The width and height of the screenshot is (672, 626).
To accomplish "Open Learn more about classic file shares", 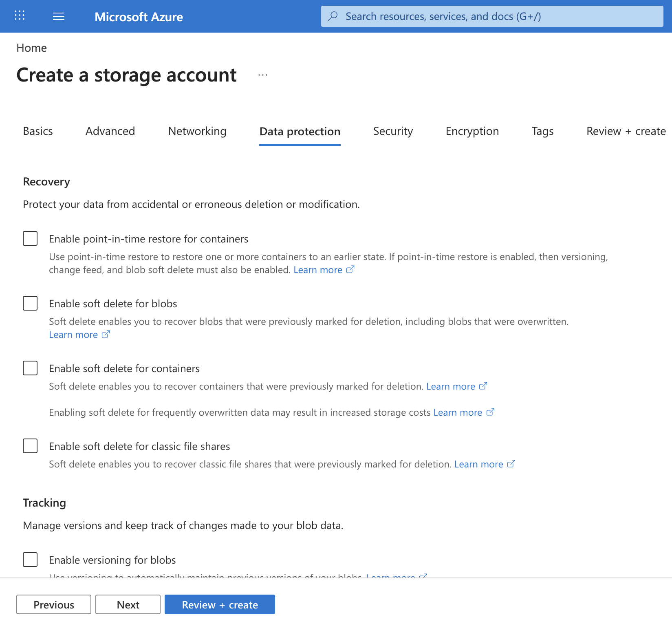I will click(x=479, y=464).
